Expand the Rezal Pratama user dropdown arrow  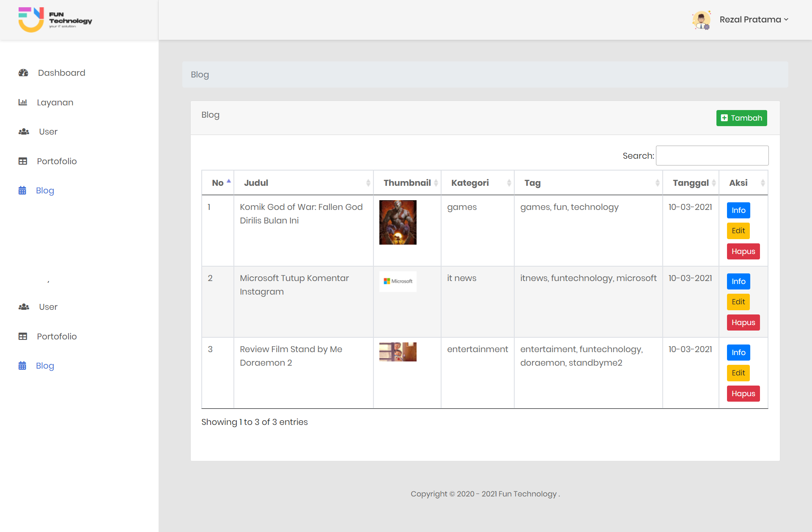click(786, 19)
